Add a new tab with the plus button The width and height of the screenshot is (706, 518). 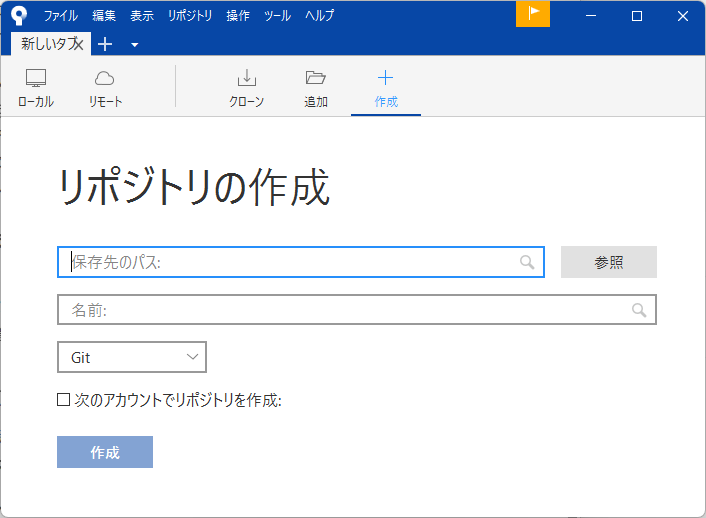(105, 44)
